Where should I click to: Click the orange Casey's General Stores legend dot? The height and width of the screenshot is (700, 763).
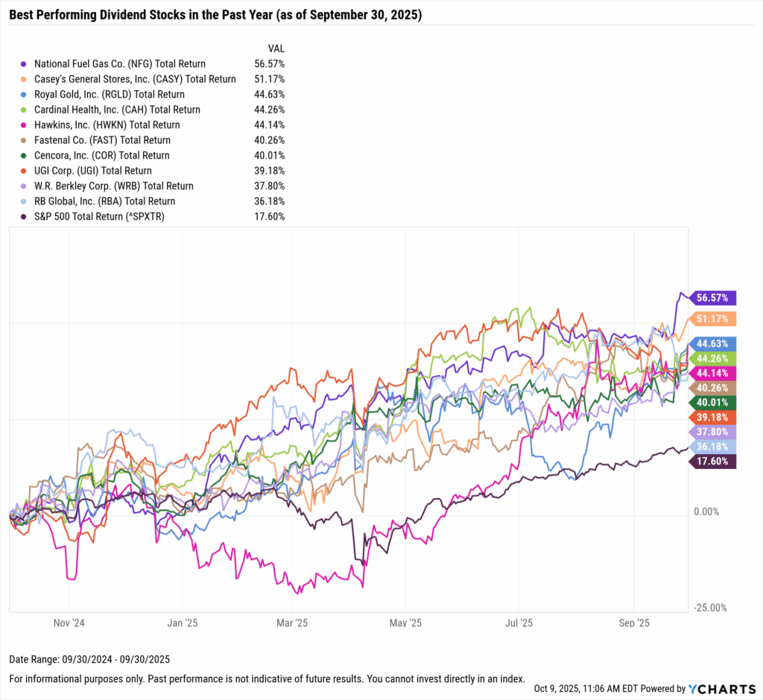25,79
